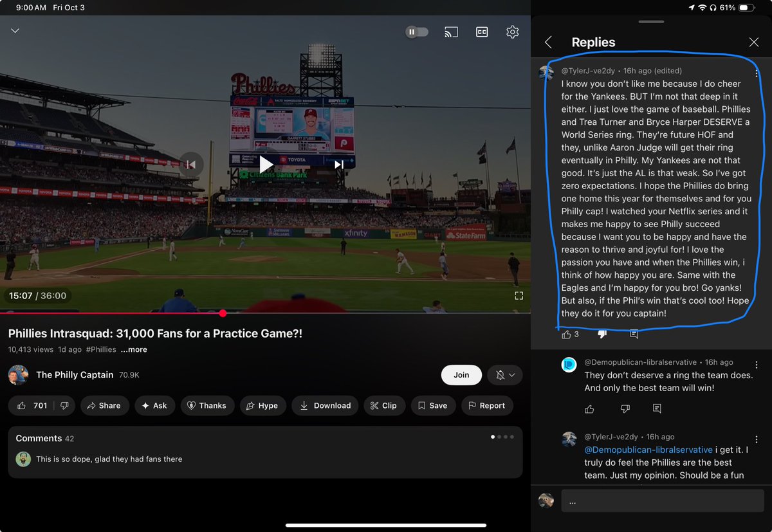Open The Philly Captain channel name
Image resolution: width=772 pixels, height=532 pixels.
point(75,374)
